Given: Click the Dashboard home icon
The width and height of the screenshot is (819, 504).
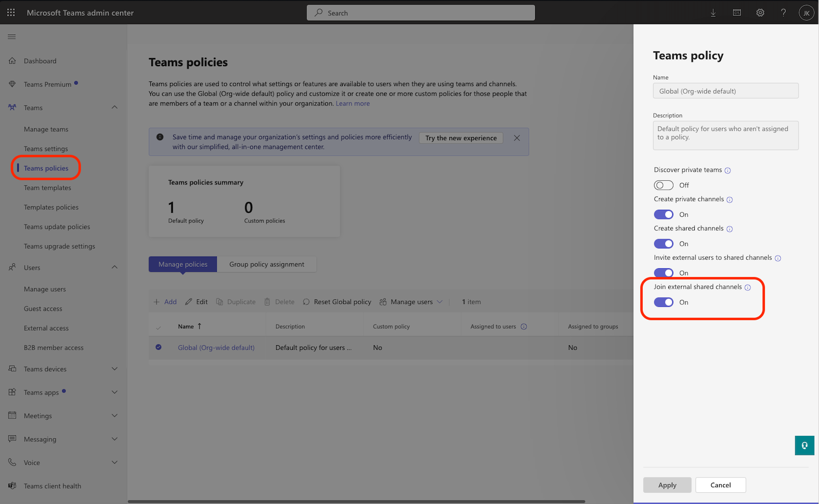Looking at the screenshot, I should tap(12, 61).
